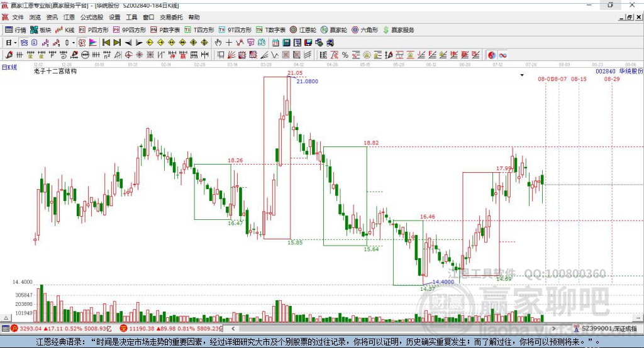
Task: Select the n² square-number lines tool
Action: click(107, 55)
